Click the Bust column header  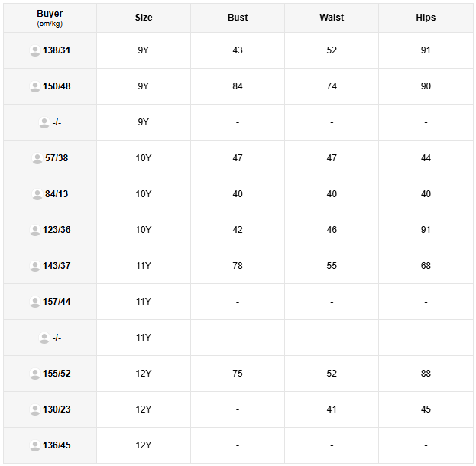coord(238,18)
